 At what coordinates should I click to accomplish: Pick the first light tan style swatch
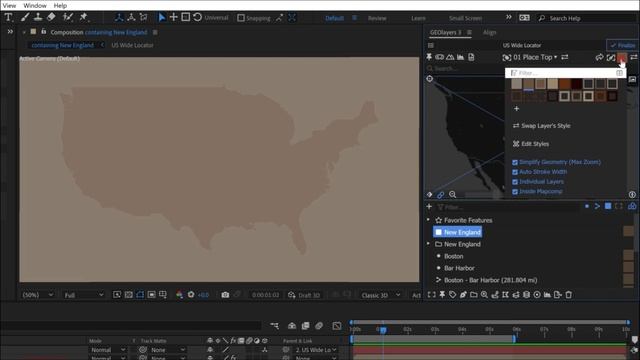517,84
